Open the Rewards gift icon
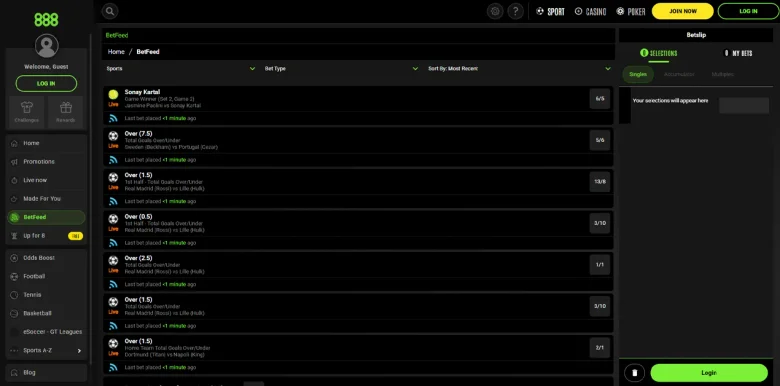780x386 pixels. click(66, 111)
